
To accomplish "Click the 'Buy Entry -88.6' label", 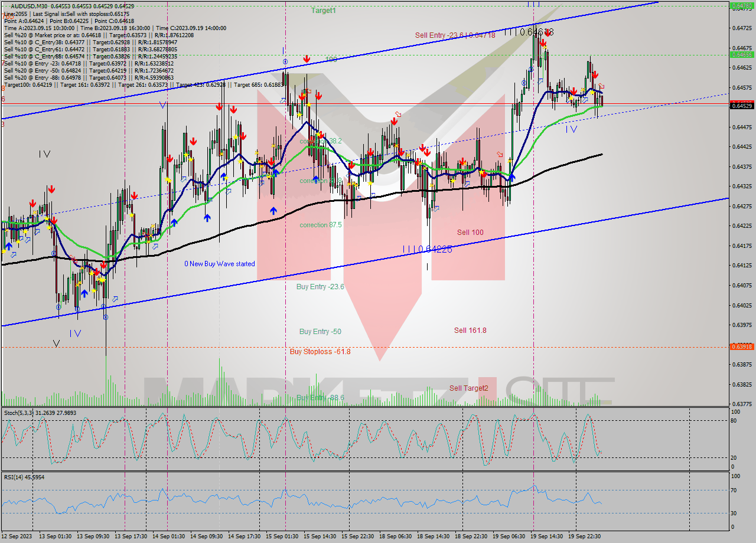I will [320, 398].
